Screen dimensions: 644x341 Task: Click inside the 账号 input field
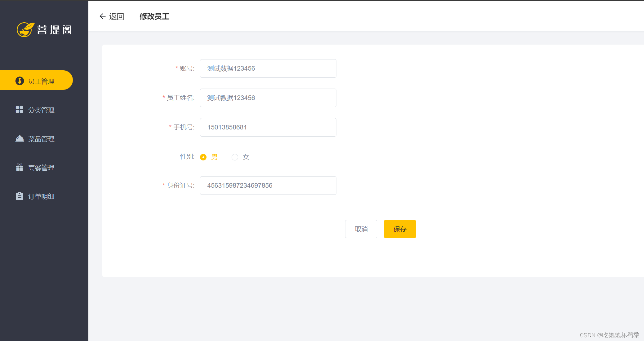pos(268,68)
